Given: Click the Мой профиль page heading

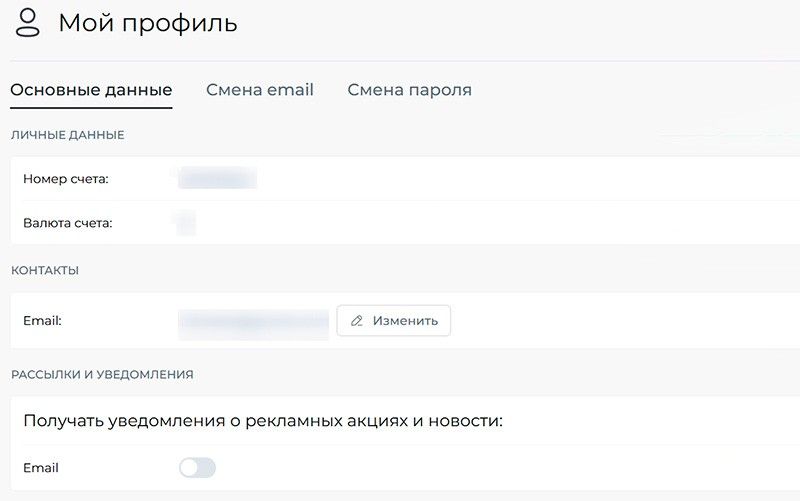Looking at the screenshot, I should [148, 23].
